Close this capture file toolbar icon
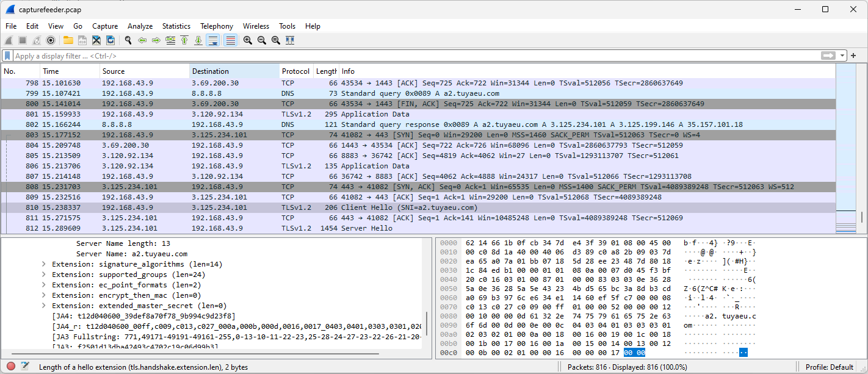The height and width of the screenshot is (374, 868). tap(96, 40)
